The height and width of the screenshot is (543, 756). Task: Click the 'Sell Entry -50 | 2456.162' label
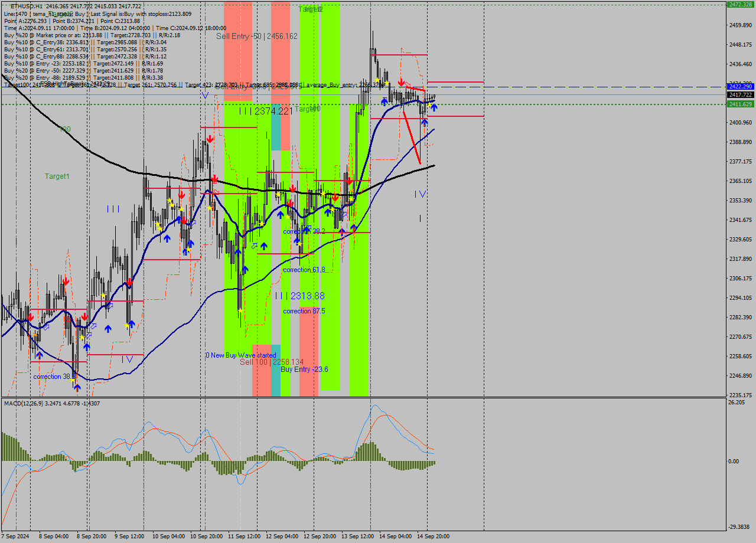coord(257,35)
